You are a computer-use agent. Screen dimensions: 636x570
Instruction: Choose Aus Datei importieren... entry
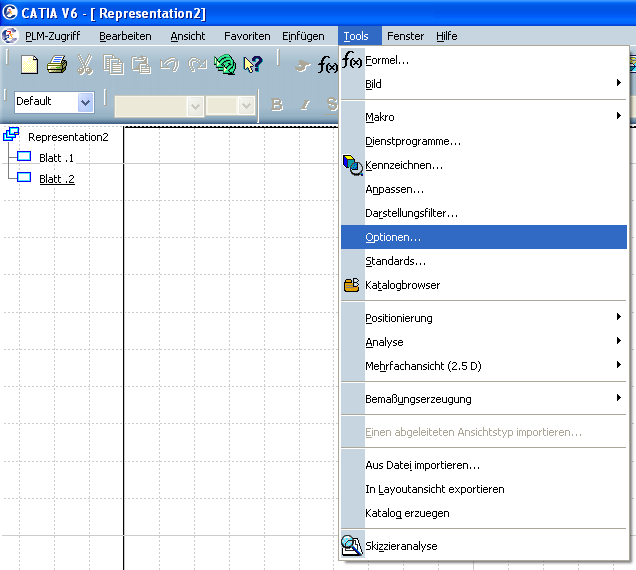pos(422,465)
